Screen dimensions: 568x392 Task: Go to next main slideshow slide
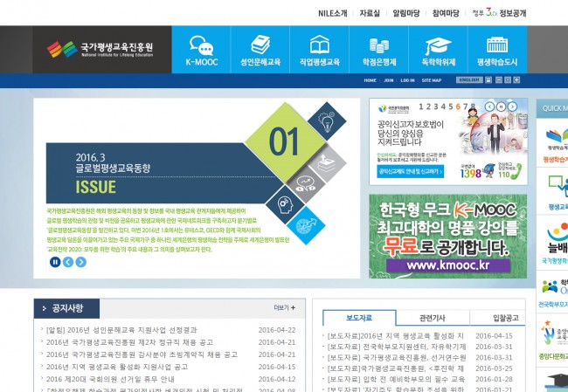(80, 262)
